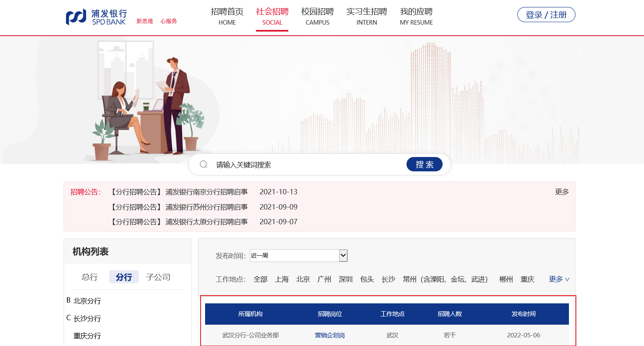Filter work location by 上海
The image size is (644, 346).
coord(282,279)
